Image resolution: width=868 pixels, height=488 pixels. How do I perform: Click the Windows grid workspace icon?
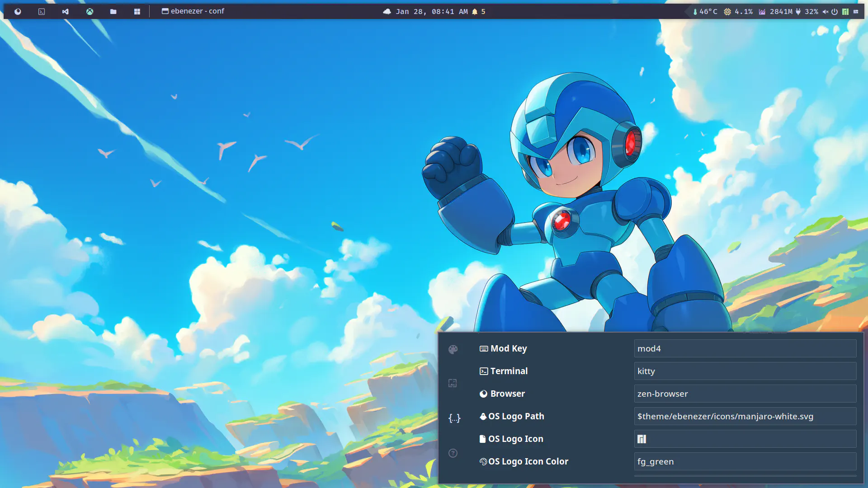[137, 12]
